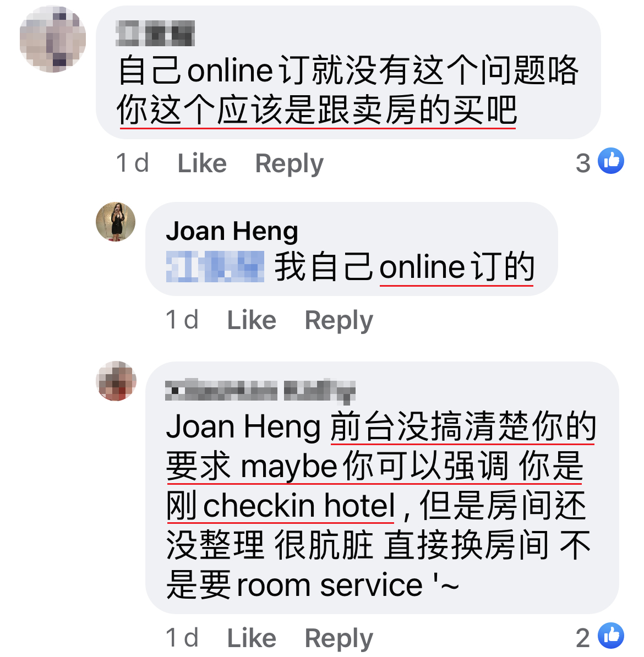Like the top comment about booking online

click(x=202, y=162)
